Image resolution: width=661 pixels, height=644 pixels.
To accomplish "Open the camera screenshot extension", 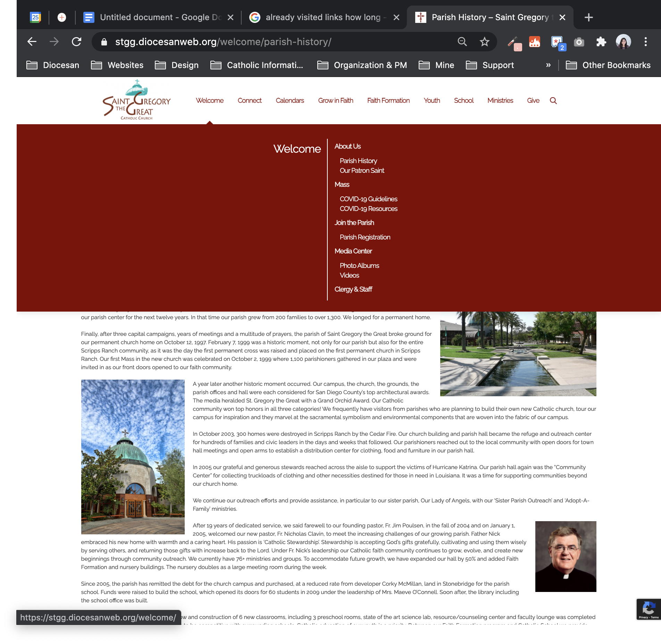I will click(x=579, y=42).
